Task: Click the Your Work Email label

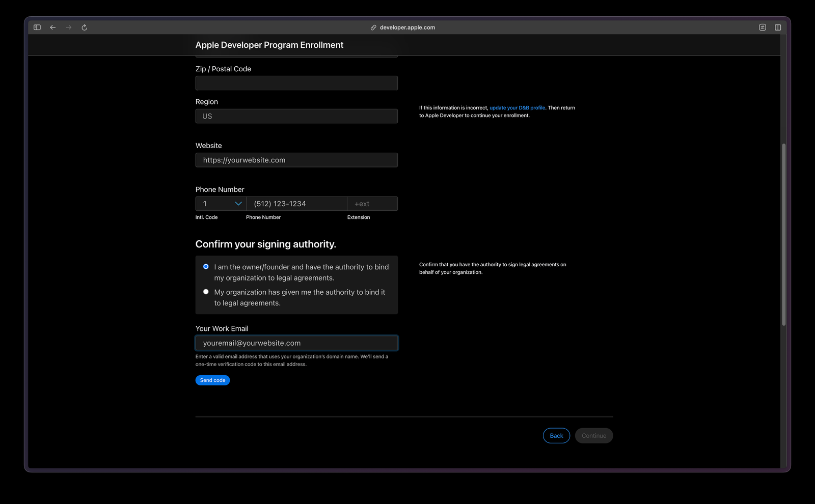Action: 222,329
